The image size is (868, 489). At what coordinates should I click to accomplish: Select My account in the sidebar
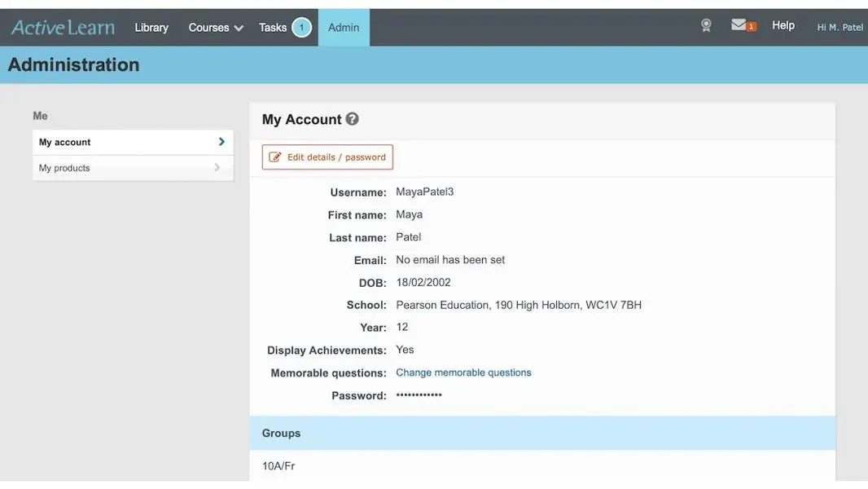[64, 141]
